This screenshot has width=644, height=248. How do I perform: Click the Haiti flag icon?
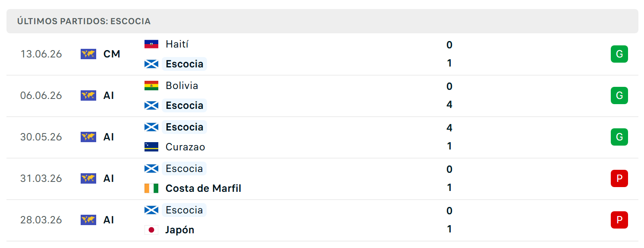pyautogui.click(x=151, y=44)
